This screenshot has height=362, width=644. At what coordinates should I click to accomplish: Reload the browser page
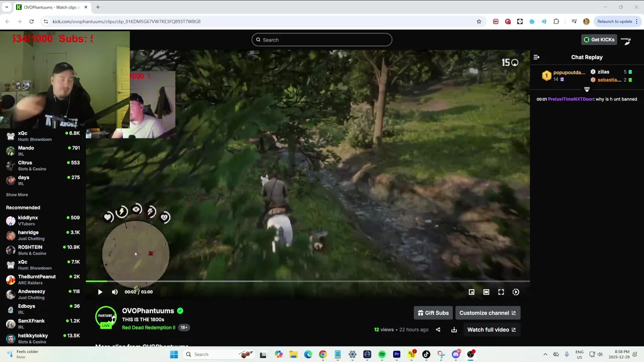pos(31,22)
